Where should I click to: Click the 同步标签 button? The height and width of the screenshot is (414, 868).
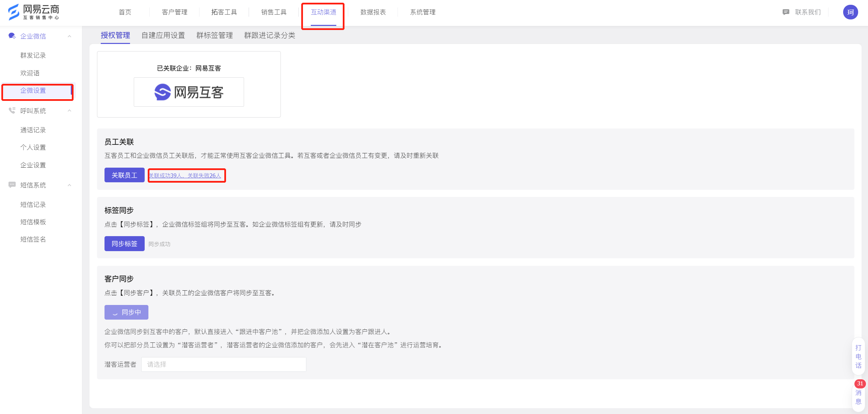pyautogui.click(x=124, y=244)
